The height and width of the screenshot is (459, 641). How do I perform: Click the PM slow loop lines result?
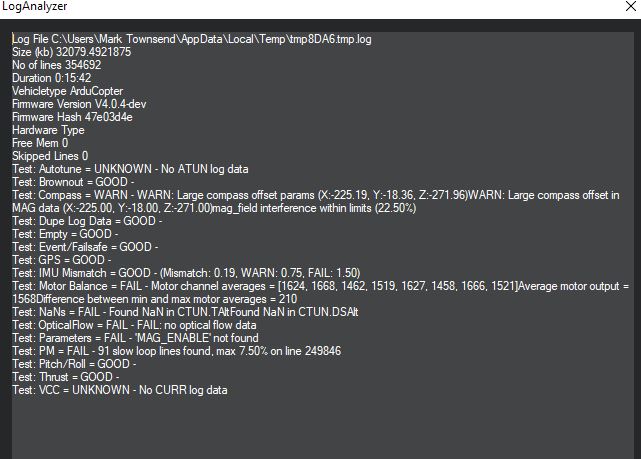(177, 351)
